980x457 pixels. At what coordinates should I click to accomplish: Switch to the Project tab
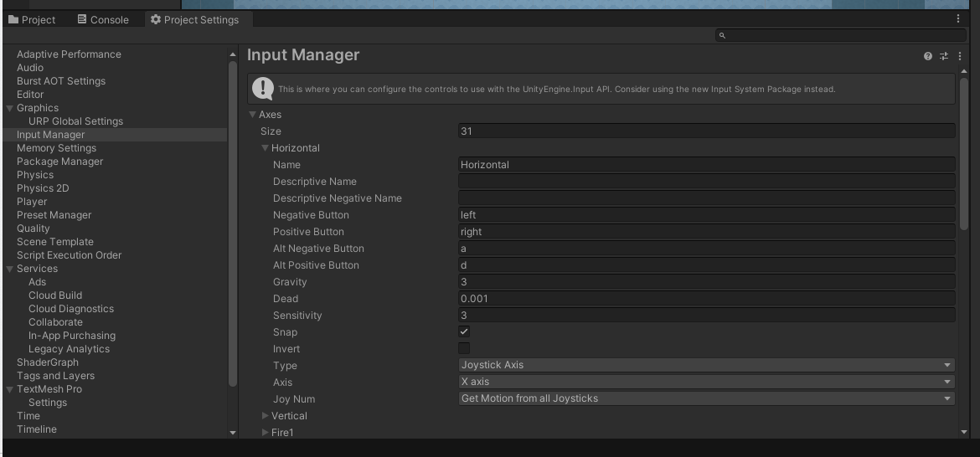32,19
